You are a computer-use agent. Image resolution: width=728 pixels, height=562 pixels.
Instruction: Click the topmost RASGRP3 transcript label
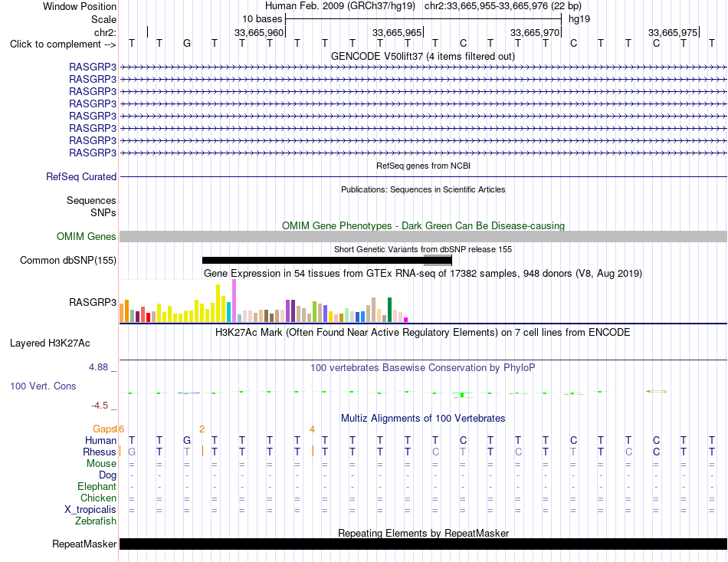click(x=93, y=67)
